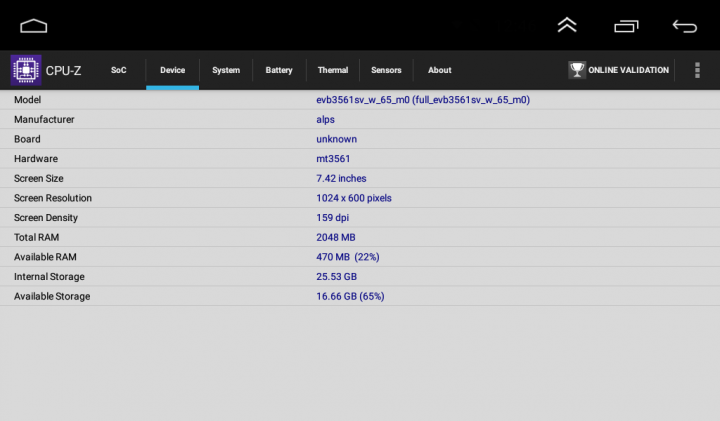
Task: Tap the double chevron up icon
Action: tap(567, 25)
